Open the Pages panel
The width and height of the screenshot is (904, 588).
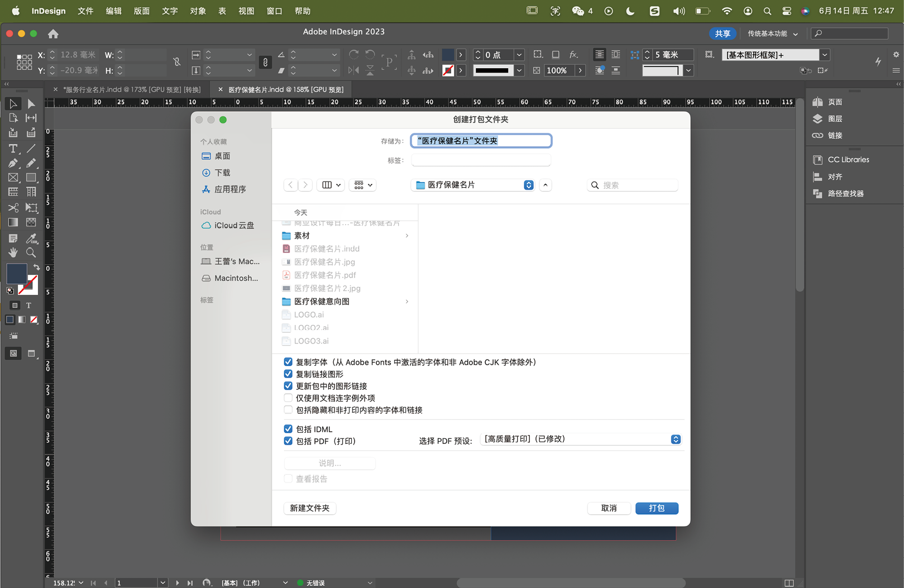click(x=835, y=102)
